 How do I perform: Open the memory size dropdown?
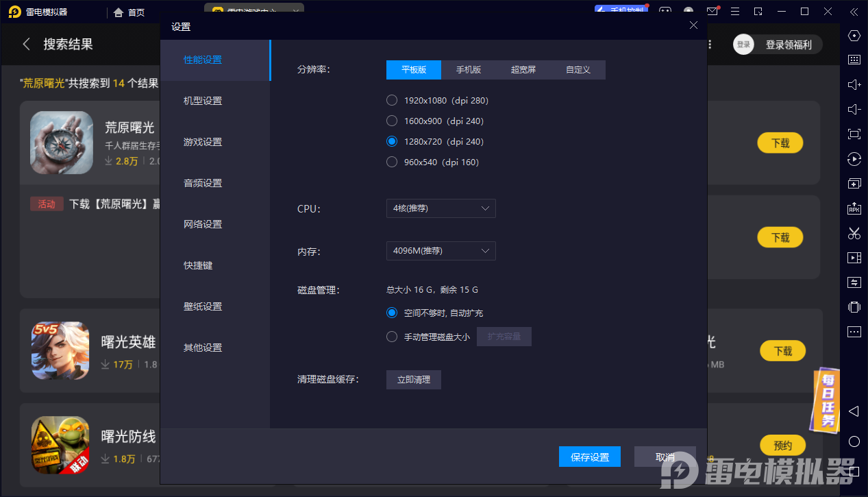441,251
